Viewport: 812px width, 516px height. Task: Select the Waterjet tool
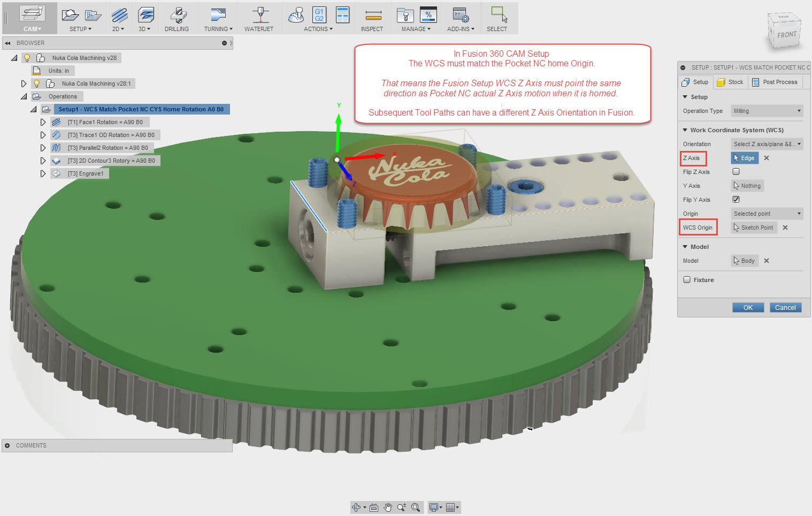(259, 19)
